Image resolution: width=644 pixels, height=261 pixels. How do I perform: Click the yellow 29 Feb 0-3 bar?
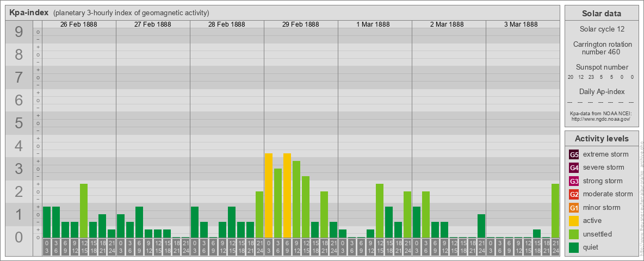click(269, 195)
